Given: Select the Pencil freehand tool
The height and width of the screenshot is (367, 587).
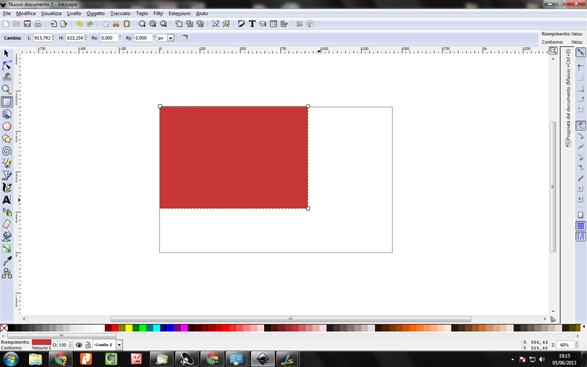Looking at the screenshot, I should [6, 163].
